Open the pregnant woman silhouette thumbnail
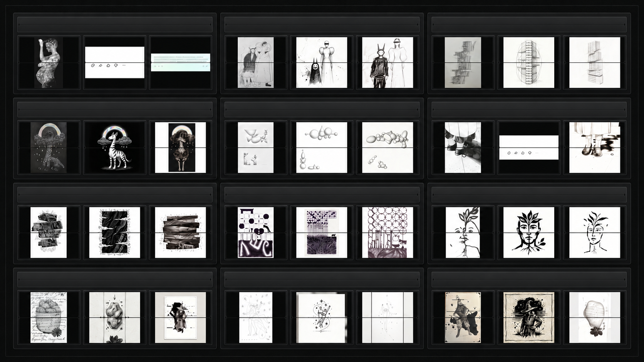644x362 pixels. [x=49, y=63]
